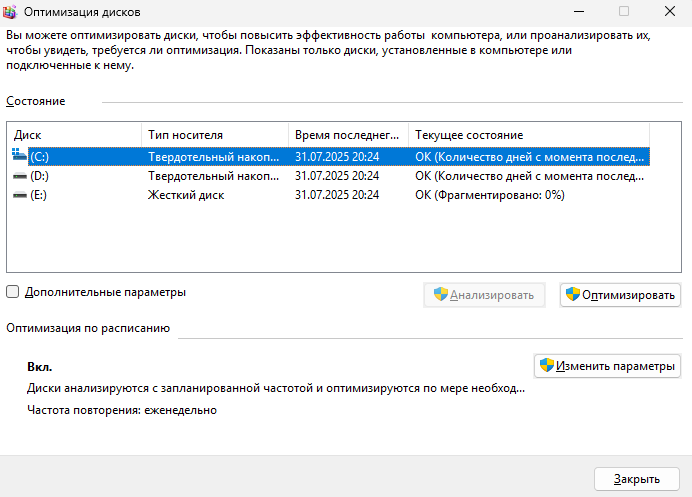This screenshot has width=692, height=497.
Task: Minimize the Оптимизация дисков window
Action: click(579, 11)
